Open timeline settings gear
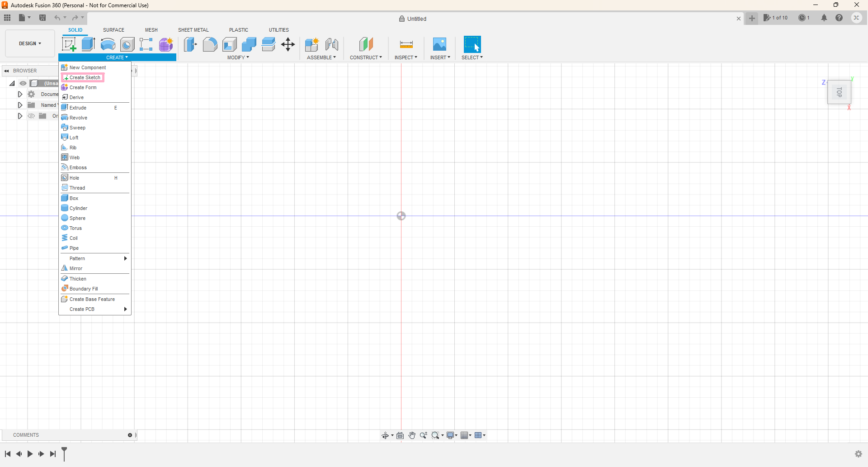 859,454
